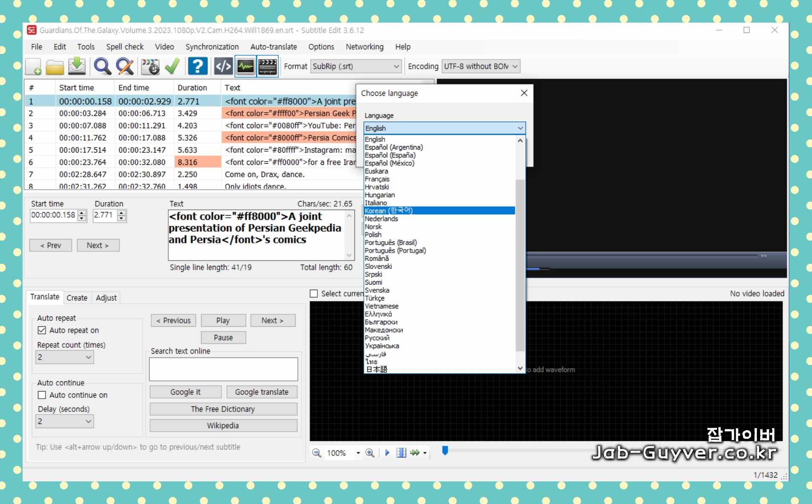812x504 pixels.
Task: Switch to the Adjust tab
Action: coord(106,298)
